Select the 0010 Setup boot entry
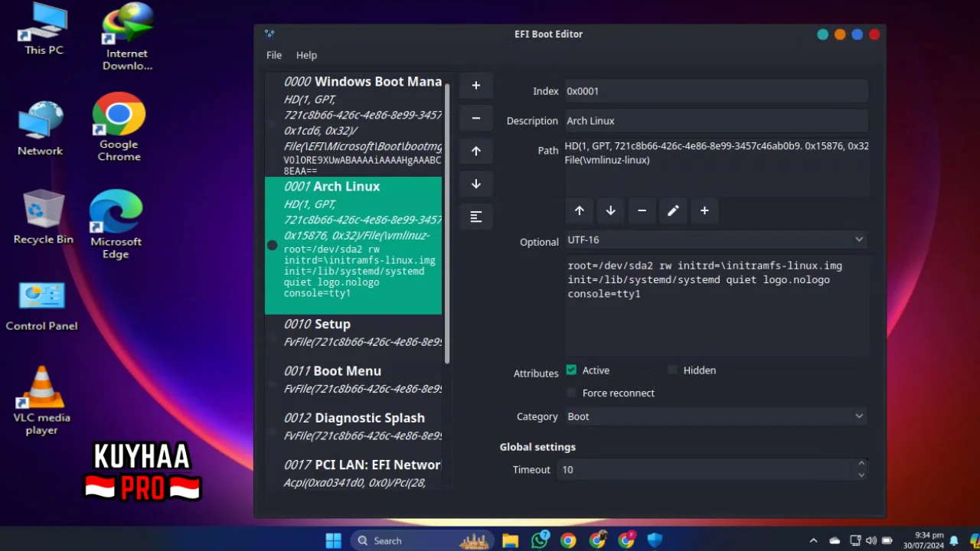Viewport: 980px width, 551px height. click(353, 333)
